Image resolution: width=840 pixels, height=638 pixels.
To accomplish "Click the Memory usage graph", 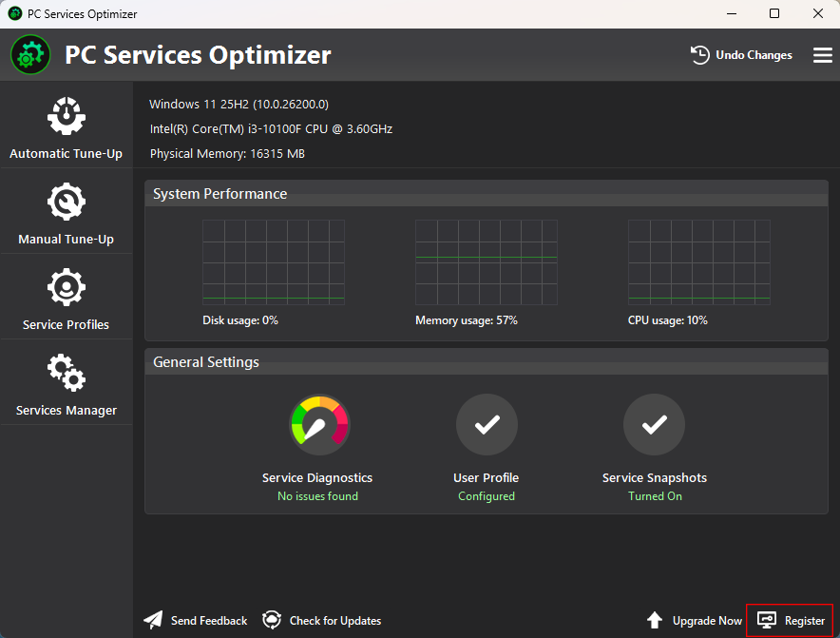I will point(487,262).
